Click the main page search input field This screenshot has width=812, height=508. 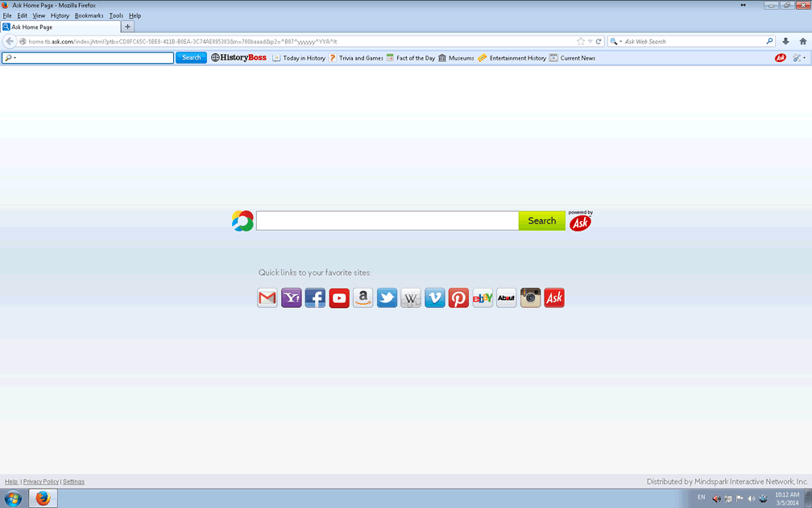[387, 221]
